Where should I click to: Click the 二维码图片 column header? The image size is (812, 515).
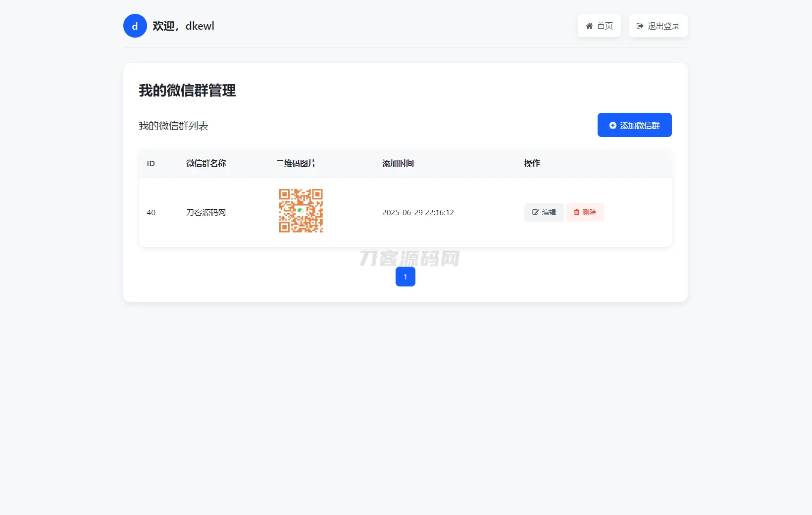coord(296,163)
